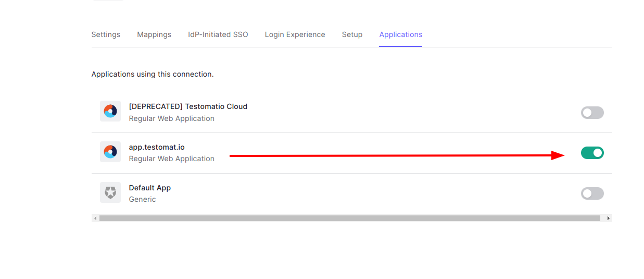Image resolution: width=644 pixels, height=279 pixels.
Task: Click the app.testomat.io application icon
Action: click(110, 152)
